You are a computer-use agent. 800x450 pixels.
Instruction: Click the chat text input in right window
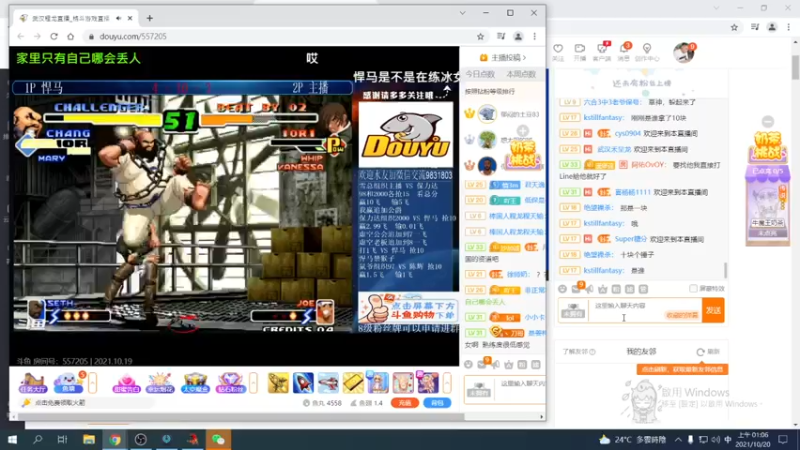point(645,310)
